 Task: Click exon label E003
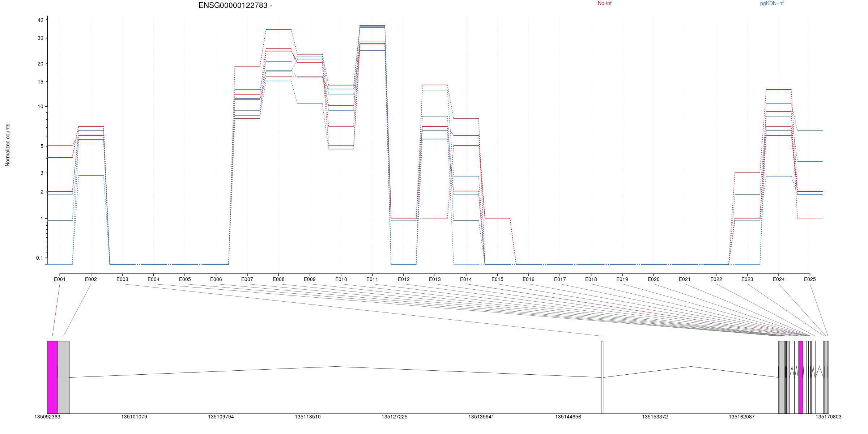[x=122, y=279]
